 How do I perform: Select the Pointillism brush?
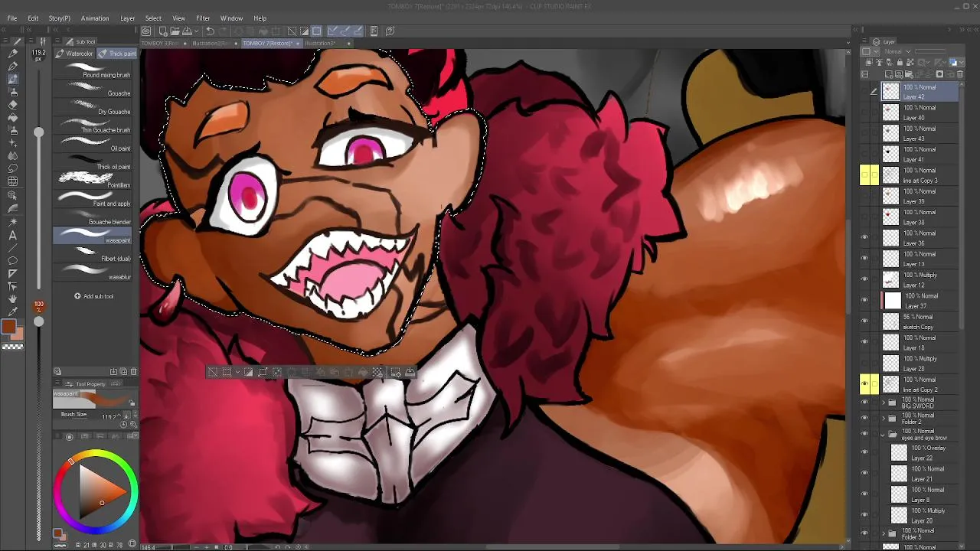pos(93,181)
